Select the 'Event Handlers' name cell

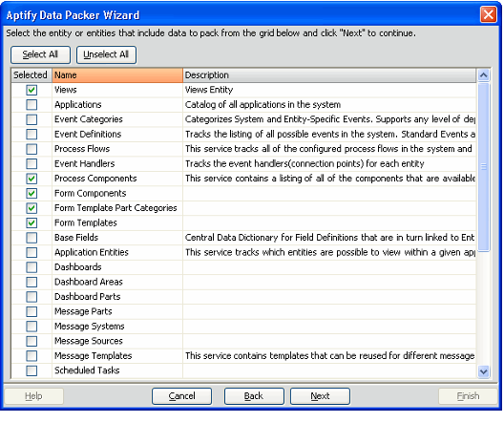(117, 164)
